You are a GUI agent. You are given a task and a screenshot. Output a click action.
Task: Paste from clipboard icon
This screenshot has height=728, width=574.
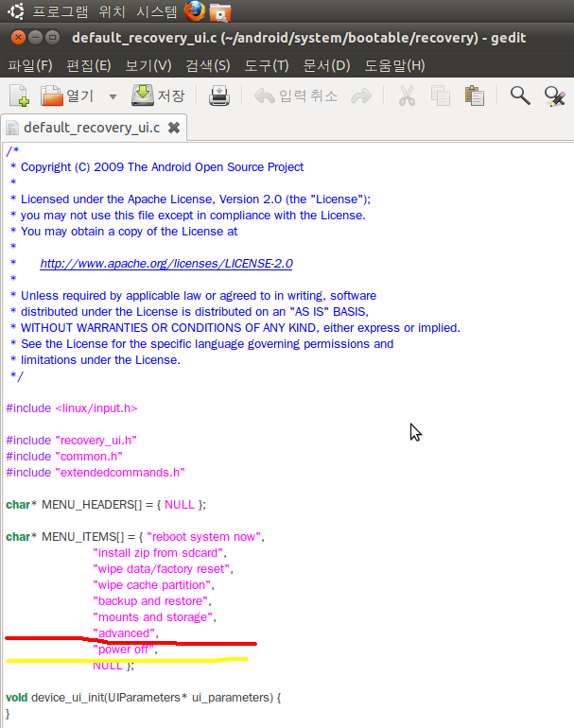click(x=474, y=96)
